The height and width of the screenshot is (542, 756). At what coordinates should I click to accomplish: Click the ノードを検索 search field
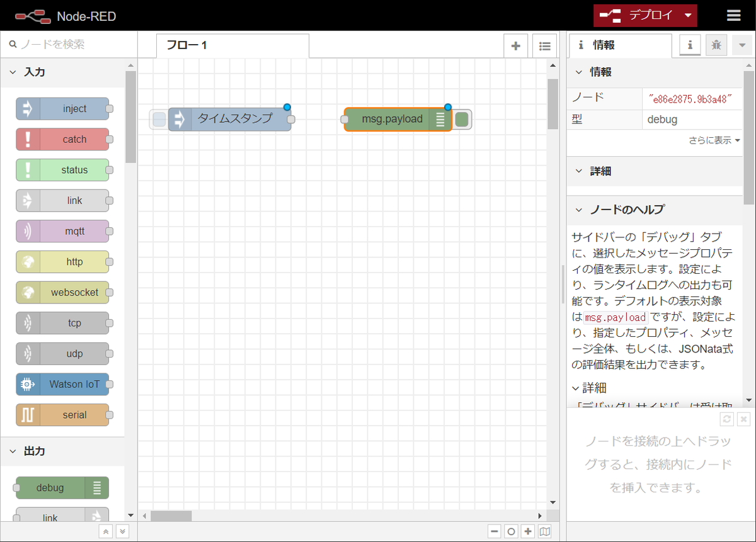(63, 45)
